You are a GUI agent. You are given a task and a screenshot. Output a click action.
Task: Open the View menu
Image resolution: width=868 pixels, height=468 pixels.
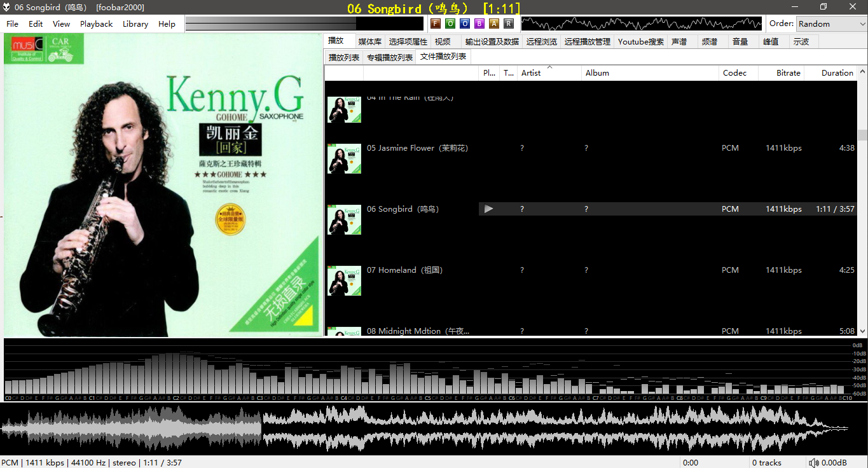[62, 24]
